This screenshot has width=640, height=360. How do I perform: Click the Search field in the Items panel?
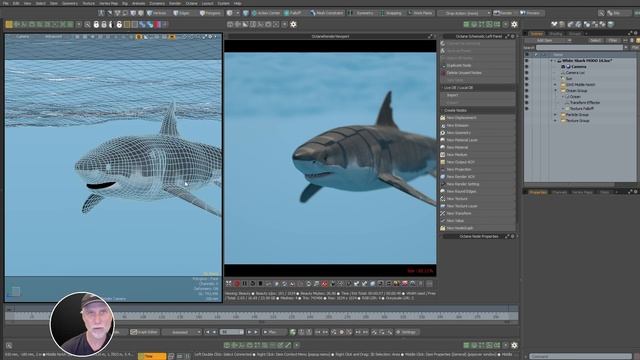pyautogui.click(x=580, y=48)
